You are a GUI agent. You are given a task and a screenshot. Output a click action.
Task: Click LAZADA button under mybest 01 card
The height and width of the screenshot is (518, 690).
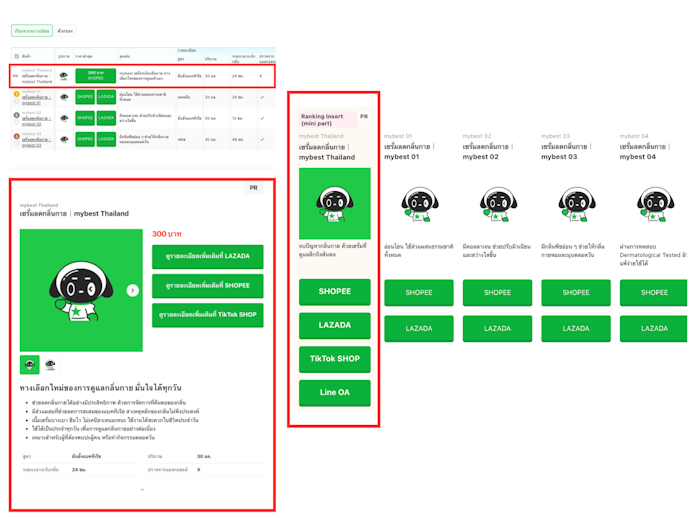(419, 329)
